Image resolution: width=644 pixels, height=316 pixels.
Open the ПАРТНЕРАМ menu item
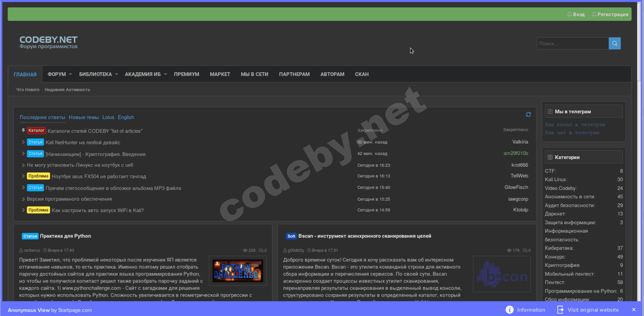coord(294,74)
